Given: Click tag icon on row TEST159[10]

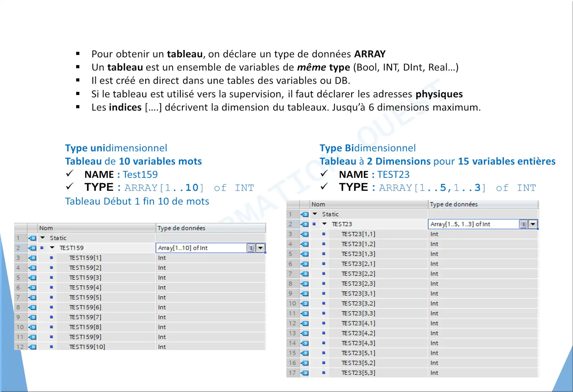Looking at the screenshot, I should coord(33,347).
